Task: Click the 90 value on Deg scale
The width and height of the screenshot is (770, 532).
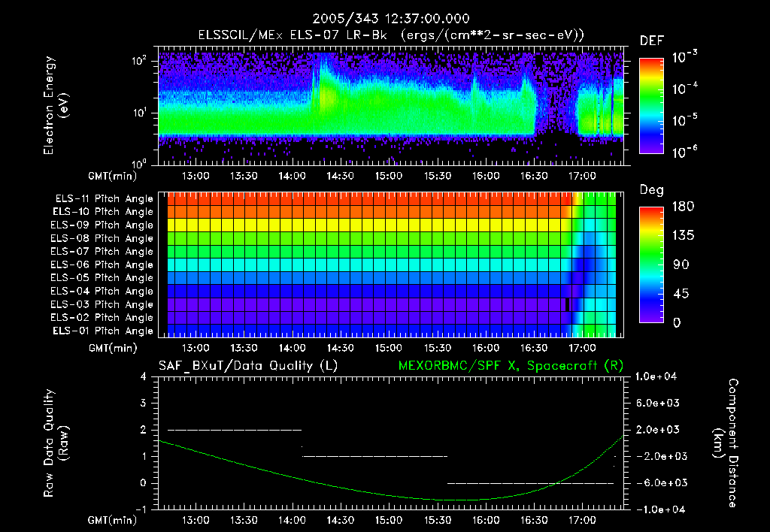Action: (681, 265)
